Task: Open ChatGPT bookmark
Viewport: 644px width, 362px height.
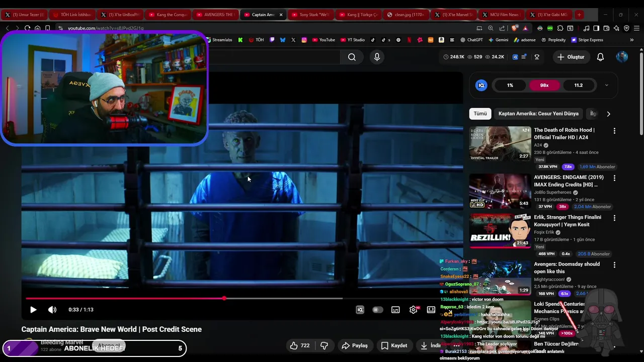Action: [471, 40]
